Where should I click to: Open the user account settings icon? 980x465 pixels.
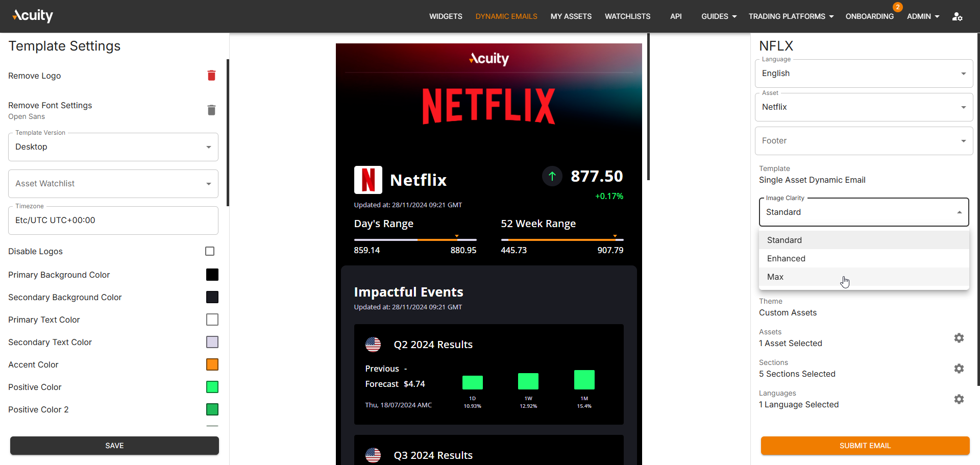click(x=957, y=16)
